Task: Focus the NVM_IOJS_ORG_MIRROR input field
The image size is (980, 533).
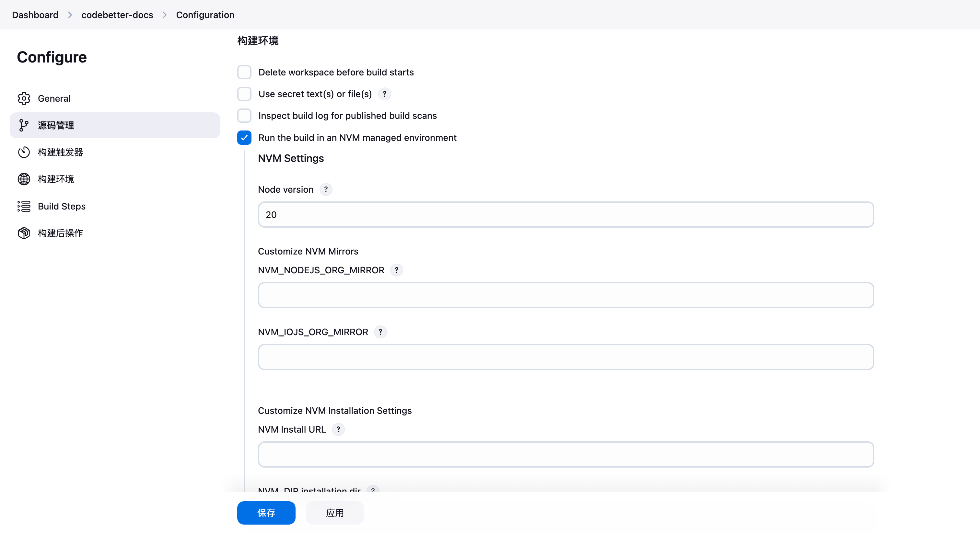Action: pyautogui.click(x=566, y=357)
